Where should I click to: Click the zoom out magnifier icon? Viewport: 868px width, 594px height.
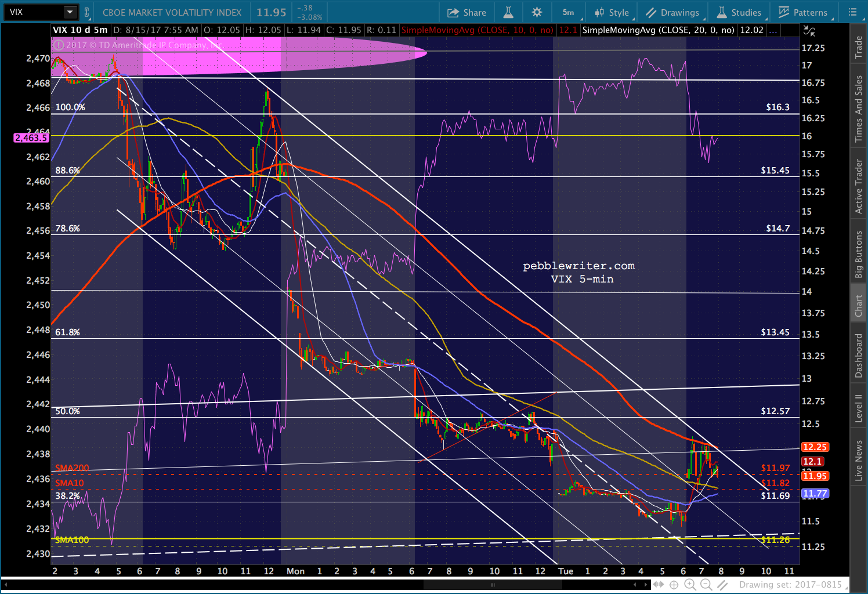(706, 585)
